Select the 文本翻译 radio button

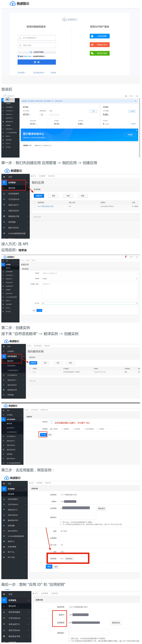point(51,429)
